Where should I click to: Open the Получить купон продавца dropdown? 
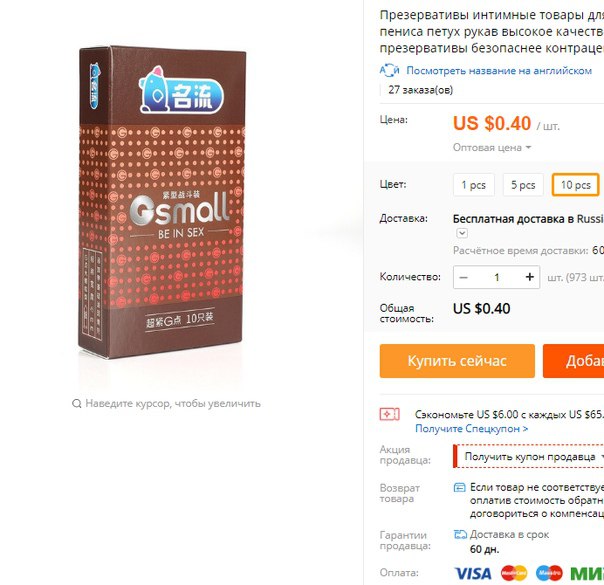click(529, 457)
